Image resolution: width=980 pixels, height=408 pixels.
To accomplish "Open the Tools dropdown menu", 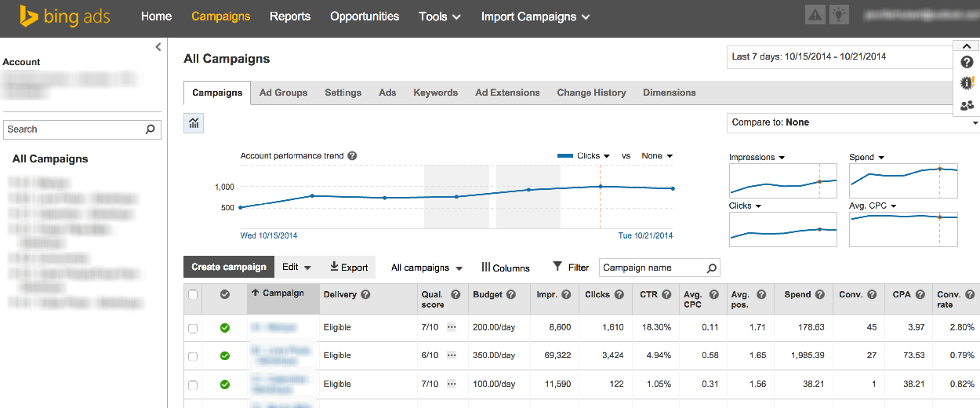I will pyautogui.click(x=440, y=16).
